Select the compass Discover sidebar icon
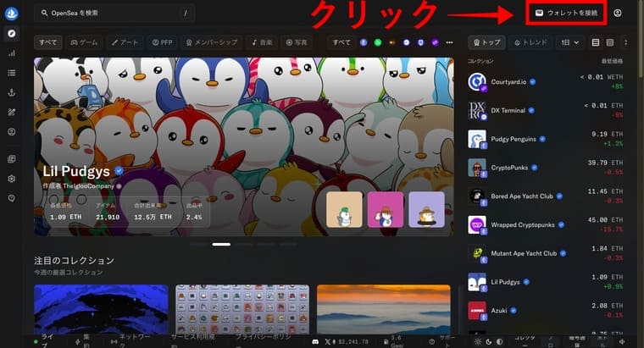 (x=12, y=33)
